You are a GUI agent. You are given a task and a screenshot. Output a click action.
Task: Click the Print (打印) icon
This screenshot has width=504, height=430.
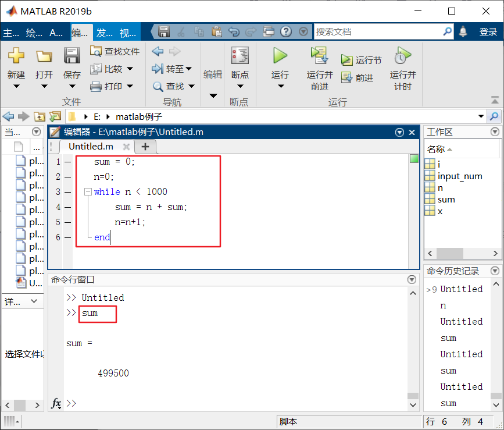coord(96,86)
